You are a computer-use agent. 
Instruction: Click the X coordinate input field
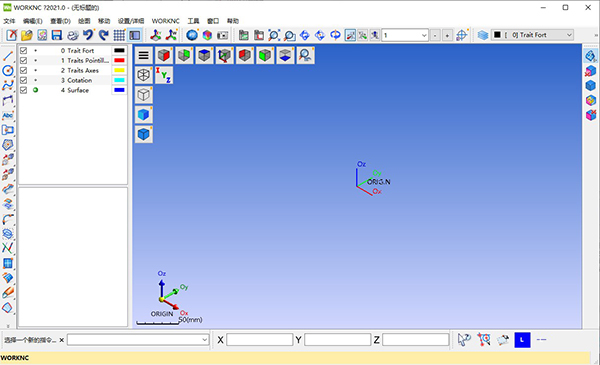pyautogui.click(x=259, y=339)
